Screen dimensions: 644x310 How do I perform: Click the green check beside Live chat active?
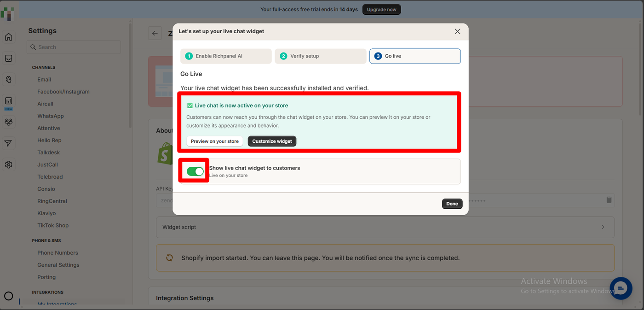(190, 105)
